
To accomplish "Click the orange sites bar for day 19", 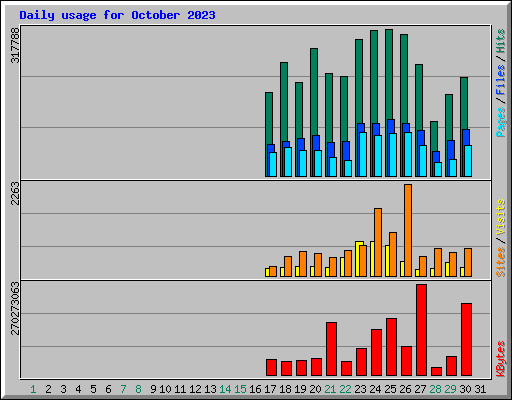I will click(x=303, y=264).
